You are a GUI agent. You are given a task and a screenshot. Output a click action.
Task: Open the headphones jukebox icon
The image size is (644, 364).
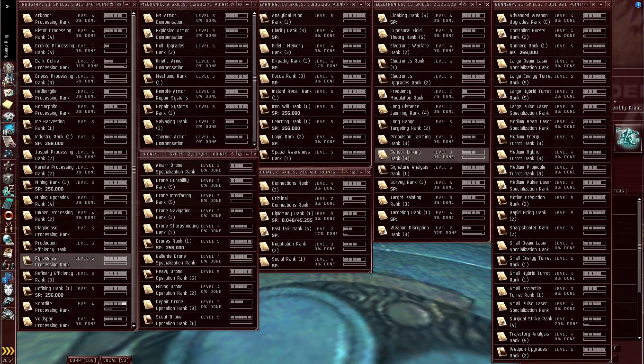click(8, 265)
